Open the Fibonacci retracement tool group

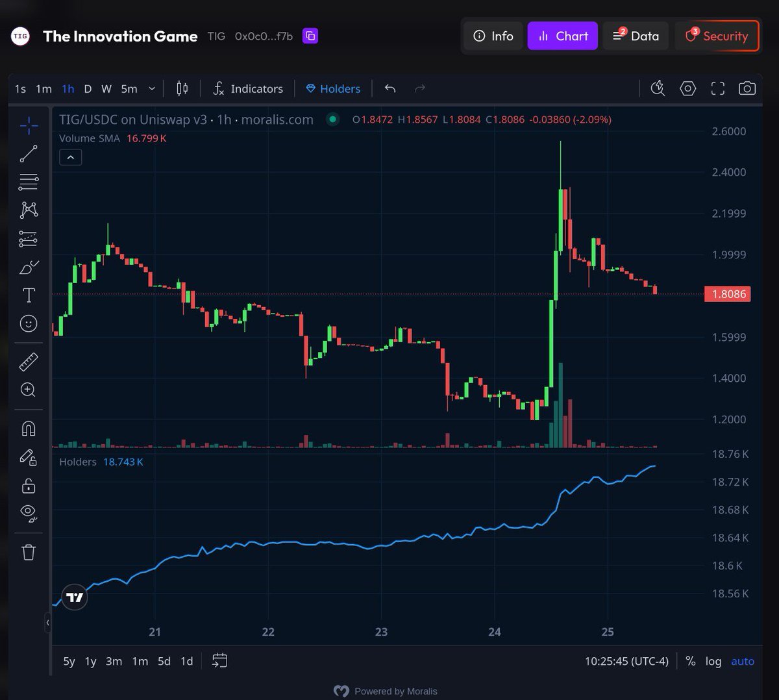pos(29,182)
